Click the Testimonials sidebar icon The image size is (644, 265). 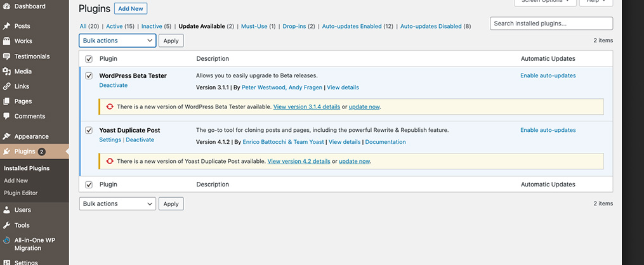tap(6, 56)
